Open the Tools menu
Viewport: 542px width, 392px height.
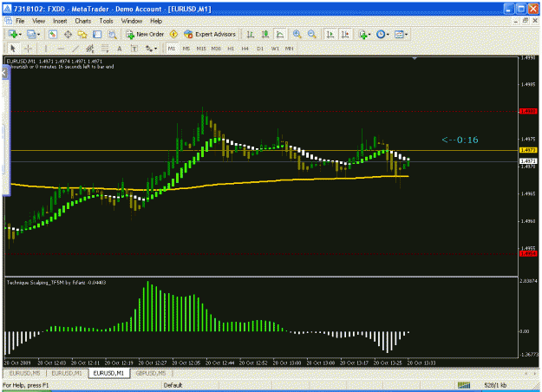[x=106, y=21]
